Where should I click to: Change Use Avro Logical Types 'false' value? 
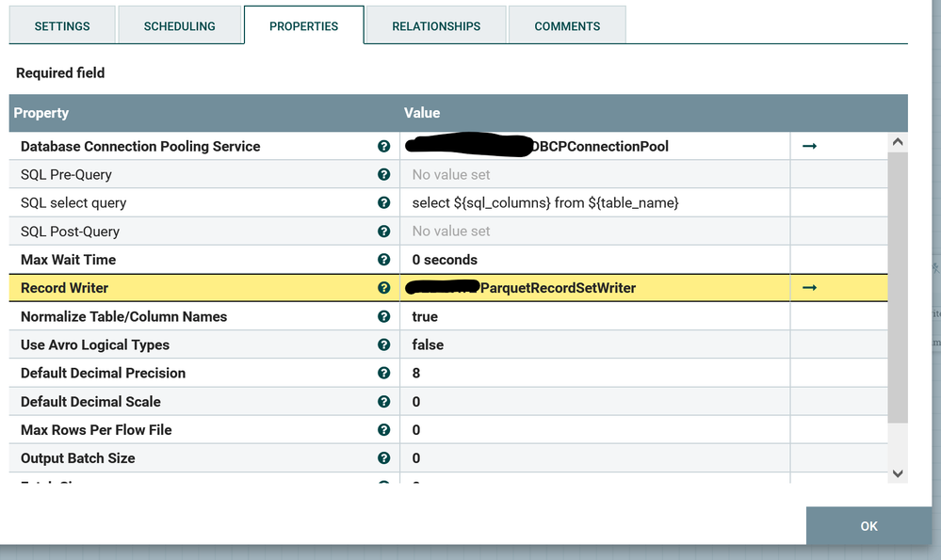click(x=594, y=344)
